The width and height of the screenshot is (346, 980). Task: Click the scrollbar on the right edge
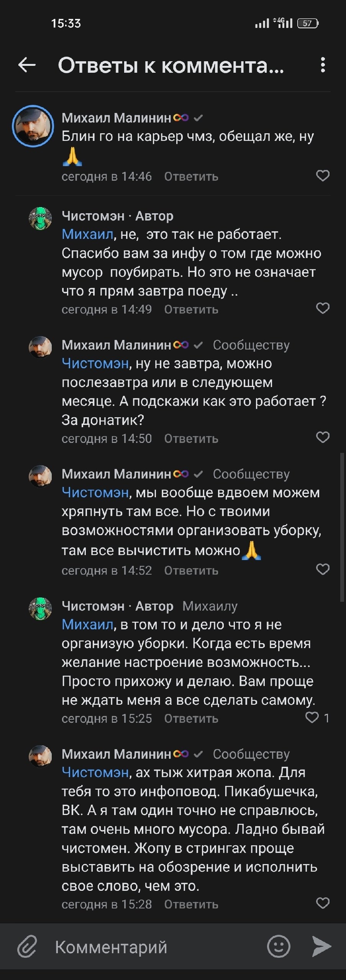342,528
